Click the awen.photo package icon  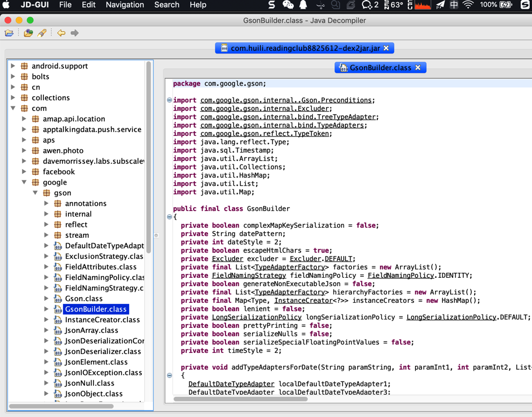point(35,150)
